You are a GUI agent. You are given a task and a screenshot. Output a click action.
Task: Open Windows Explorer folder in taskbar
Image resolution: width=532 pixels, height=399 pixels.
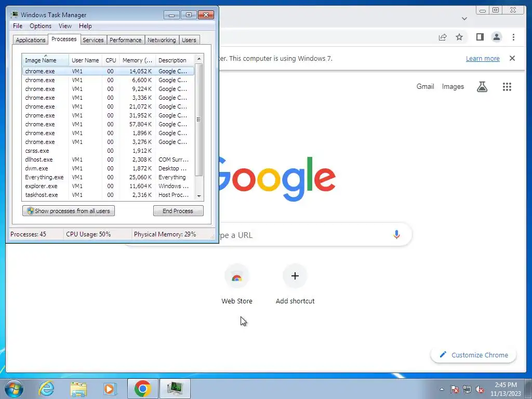point(78,389)
